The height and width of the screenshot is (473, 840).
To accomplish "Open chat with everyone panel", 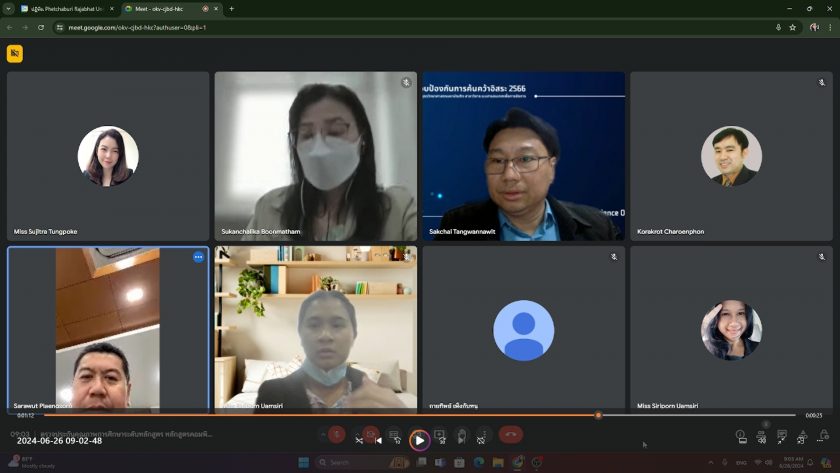I will (782, 437).
